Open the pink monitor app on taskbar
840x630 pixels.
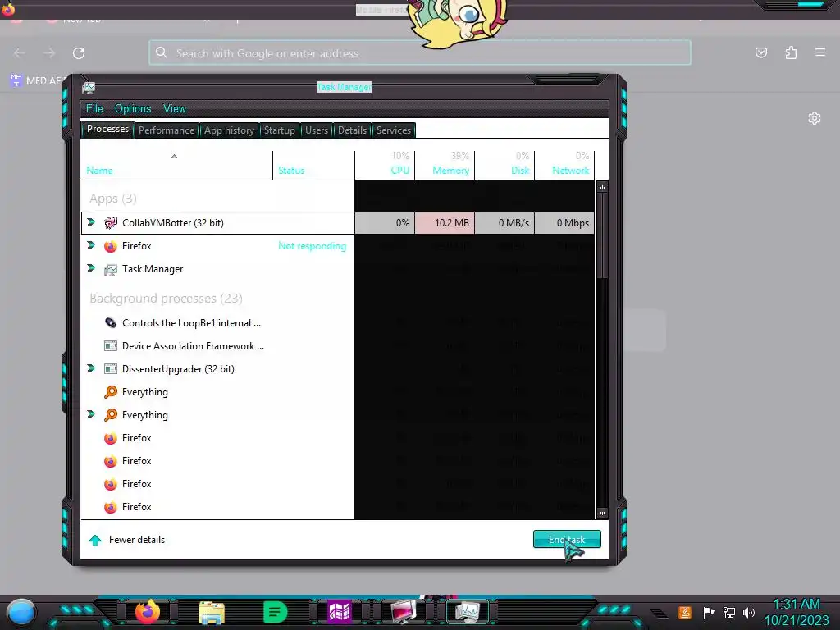[x=404, y=612]
